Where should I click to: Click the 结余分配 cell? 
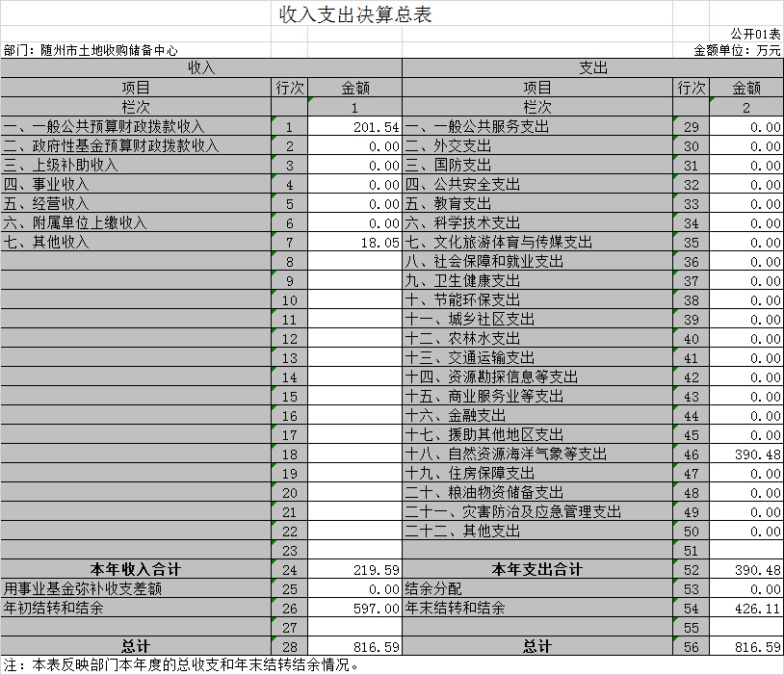(x=537, y=588)
